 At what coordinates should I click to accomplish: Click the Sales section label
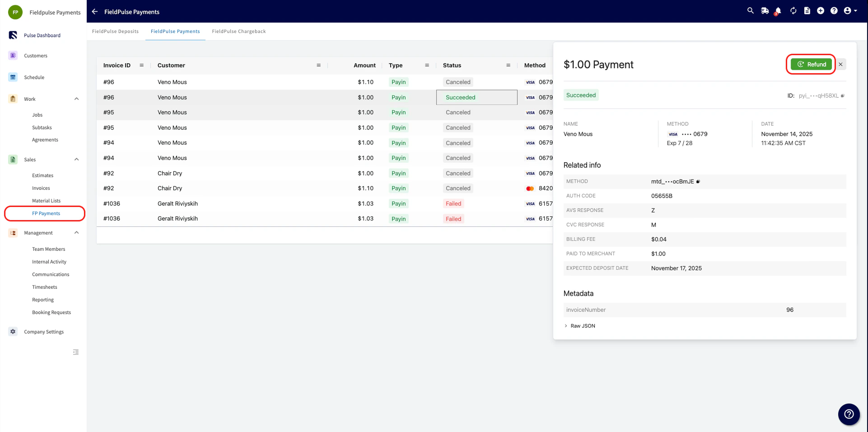tap(30, 160)
